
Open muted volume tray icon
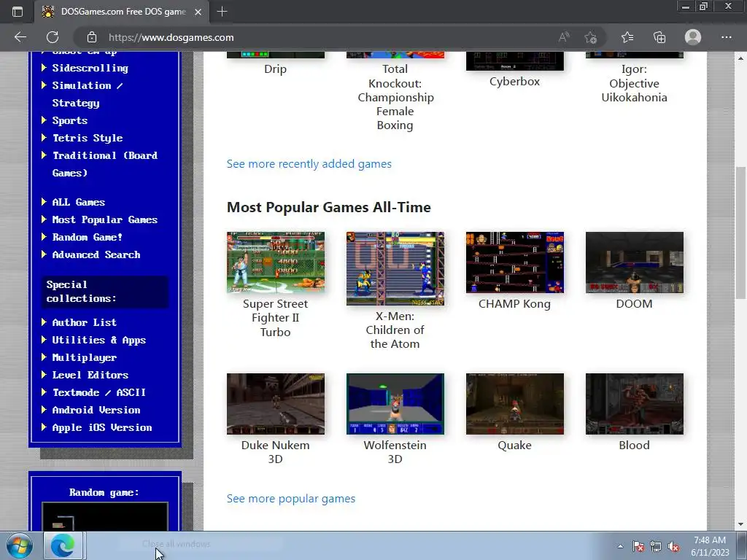point(673,547)
